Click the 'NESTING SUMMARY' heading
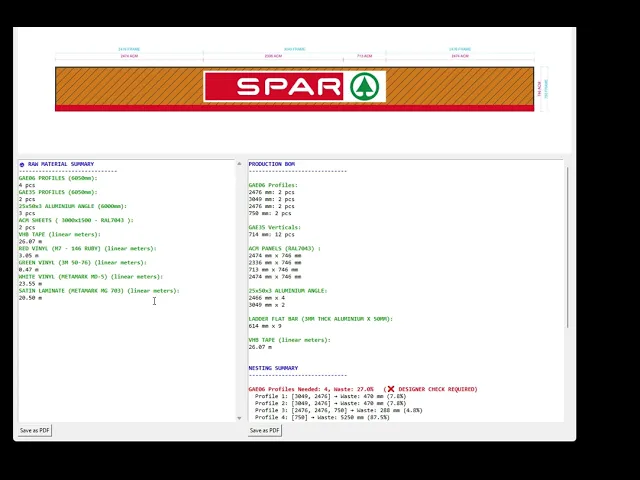Viewport: 640px width, 480px height. [273, 368]
